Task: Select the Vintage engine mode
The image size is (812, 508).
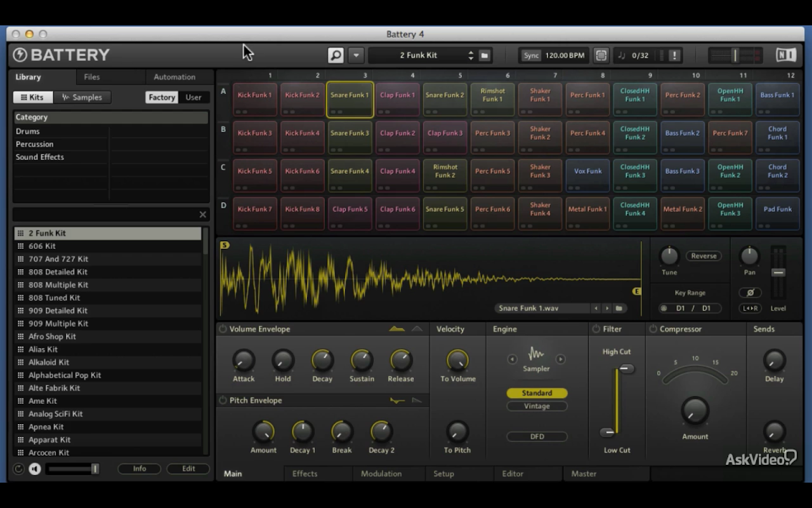Action: pos(537,406)
